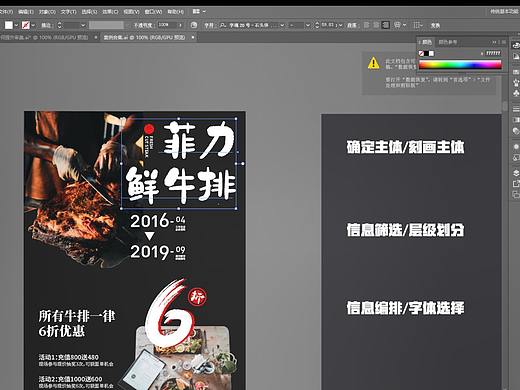
Task: Open the font size dropdown arrow
Action: (x=340, y=25)
